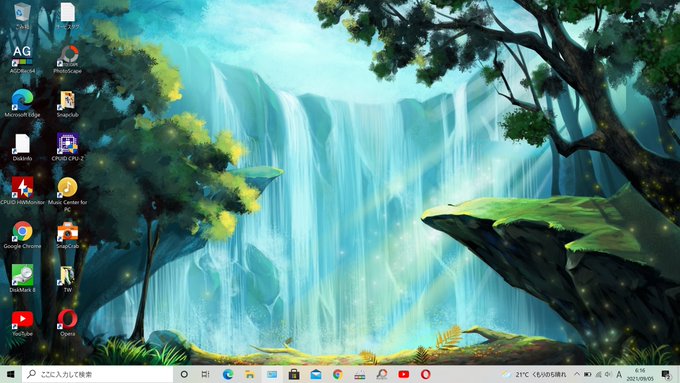Open the volume tray icon
680x383 pixels.
pyautogui.click(x=608, y=374)
